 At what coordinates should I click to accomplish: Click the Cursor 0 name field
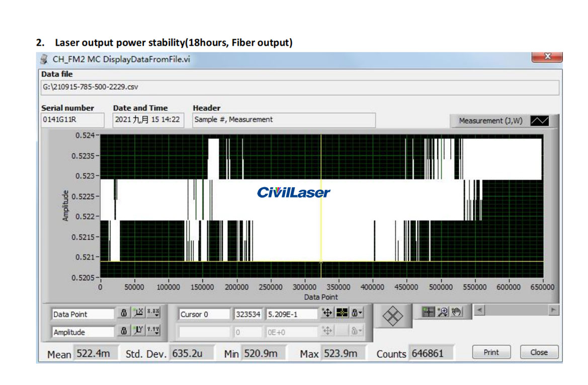point(204,314)
